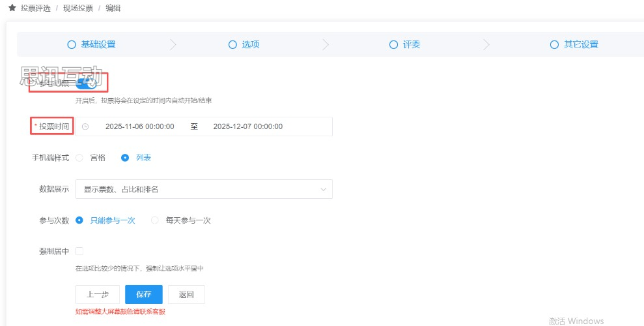Toggle the 参与时限 switch off
The image size is (644, 326).
pyautogui.click(x=87, y=83)
